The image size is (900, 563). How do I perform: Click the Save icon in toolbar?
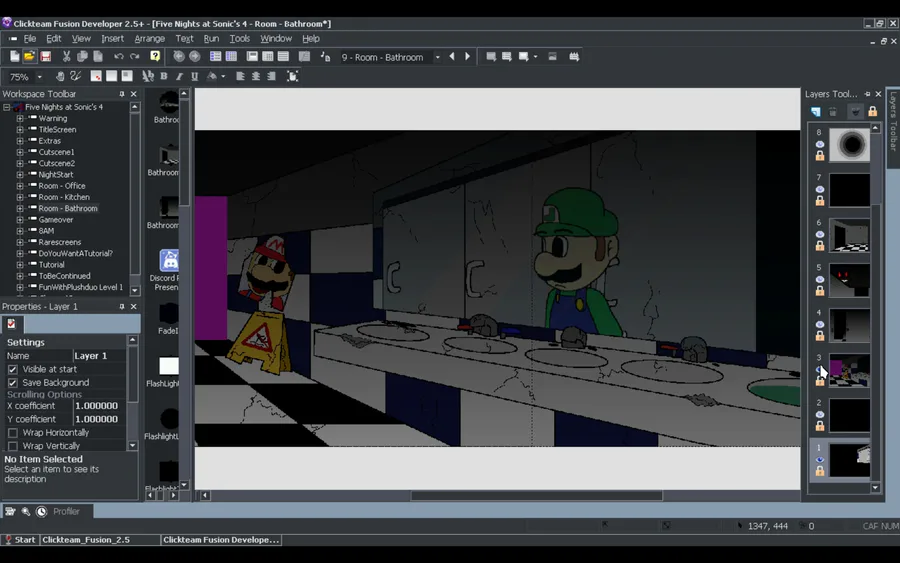46,57
